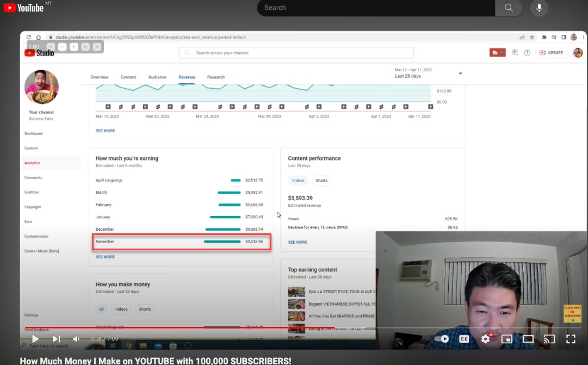Open Settings in the Studio sidebar
This screenshot has width=588, height=365.
point(31,315)
